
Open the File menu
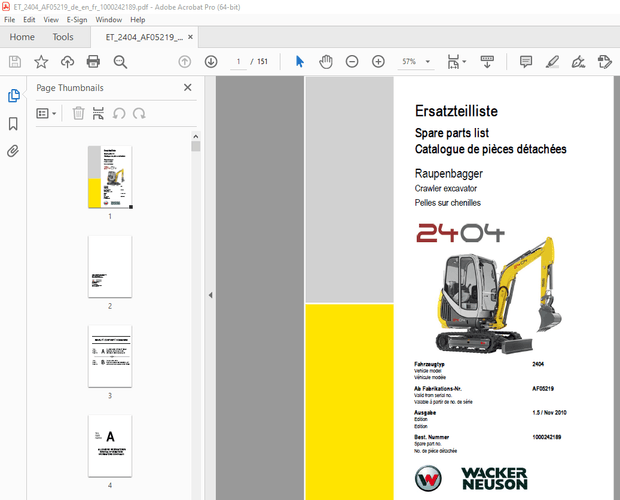tap(9, 20)
